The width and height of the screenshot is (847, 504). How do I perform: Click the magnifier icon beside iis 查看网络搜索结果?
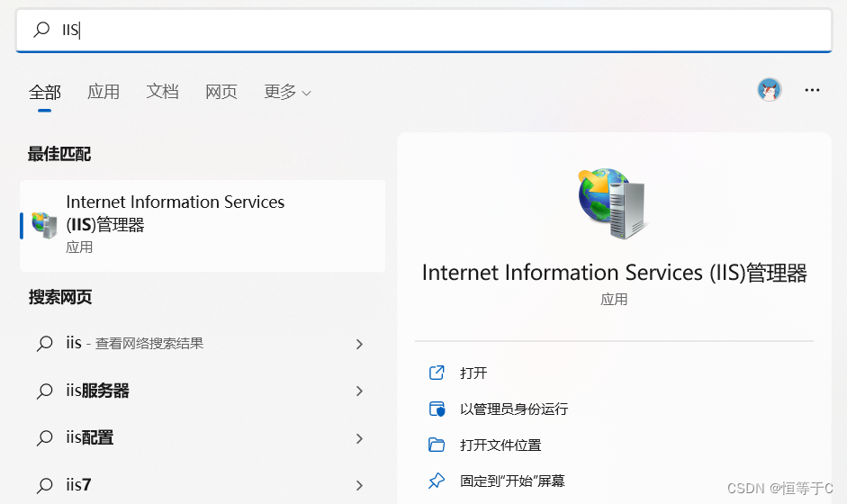(45, 344)
